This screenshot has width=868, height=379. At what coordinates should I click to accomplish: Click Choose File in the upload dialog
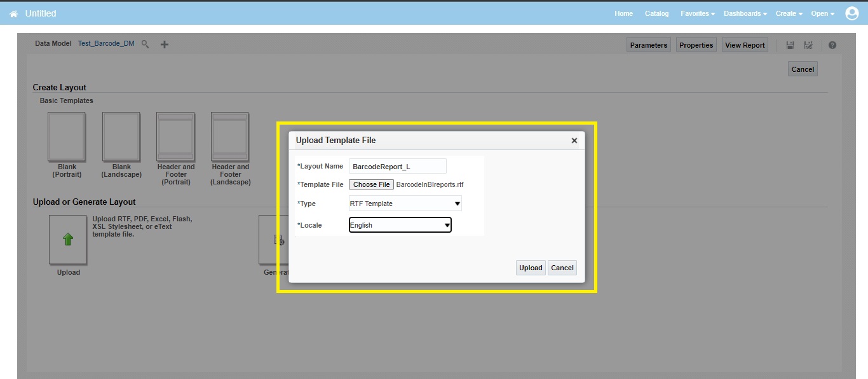click(x=371, y=184)
